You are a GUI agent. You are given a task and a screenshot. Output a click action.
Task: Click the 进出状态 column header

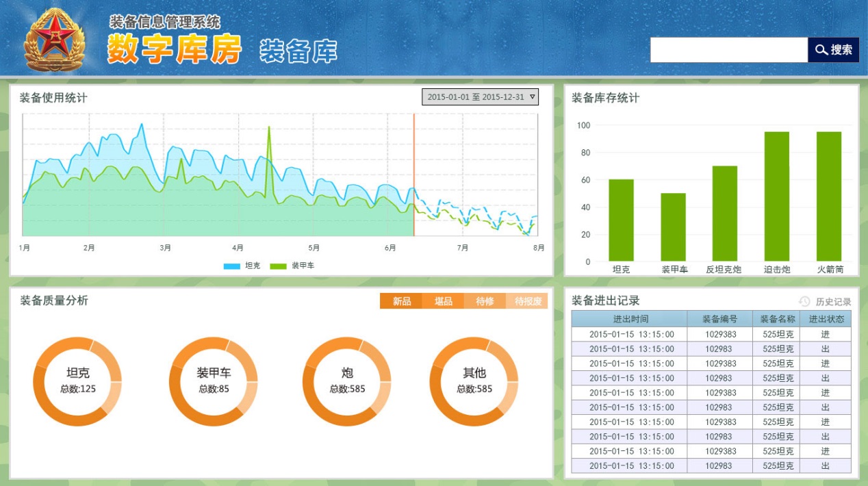826,319
